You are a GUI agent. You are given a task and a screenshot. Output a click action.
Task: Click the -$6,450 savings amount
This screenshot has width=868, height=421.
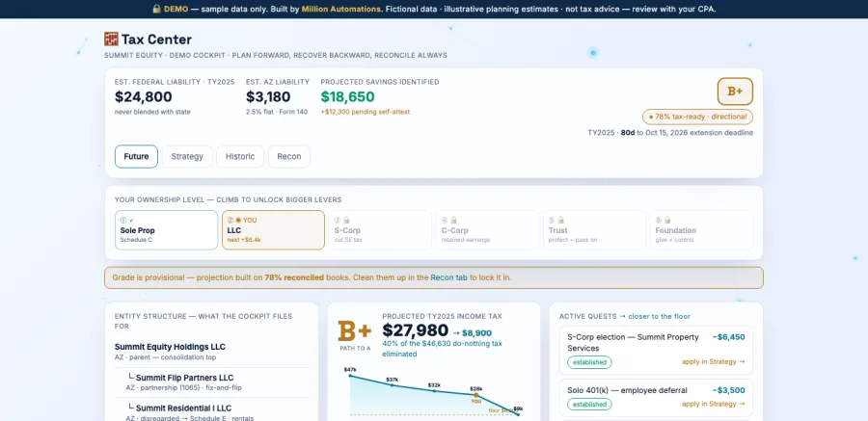728,337
